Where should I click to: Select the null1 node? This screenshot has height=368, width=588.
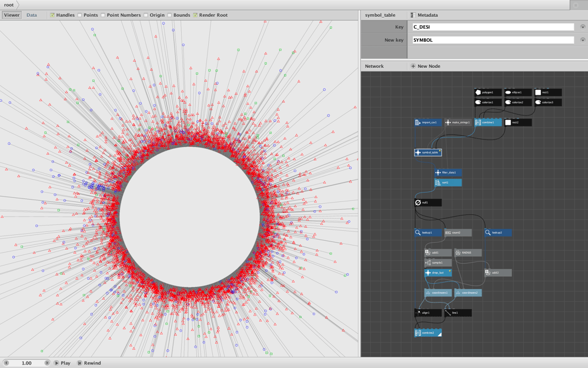tap(428, 203)
